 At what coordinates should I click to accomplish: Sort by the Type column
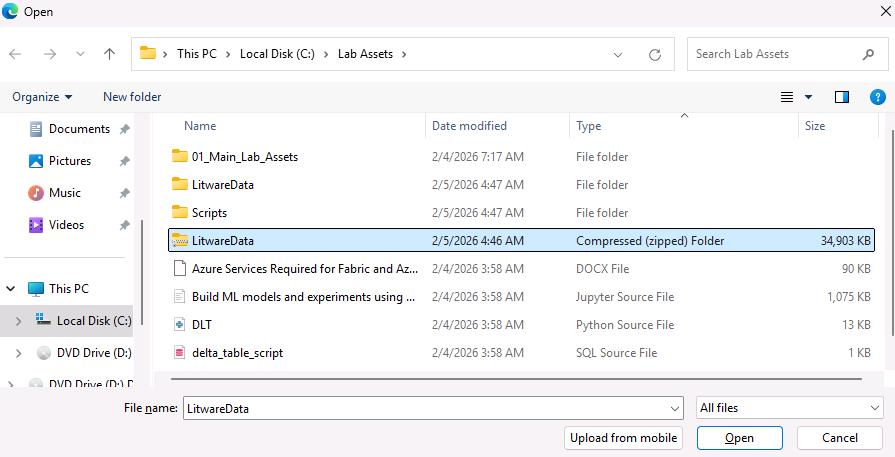point(588,126)
